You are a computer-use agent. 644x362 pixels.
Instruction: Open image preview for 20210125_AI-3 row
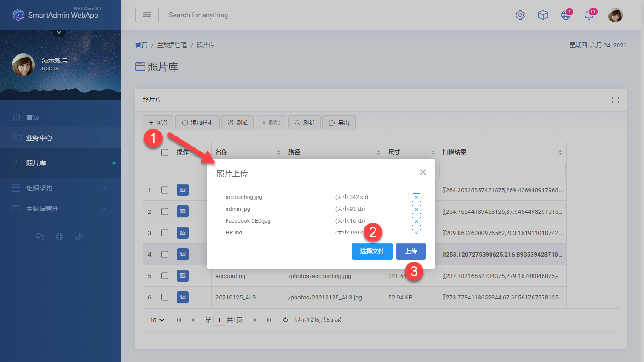tap(183, 297)
